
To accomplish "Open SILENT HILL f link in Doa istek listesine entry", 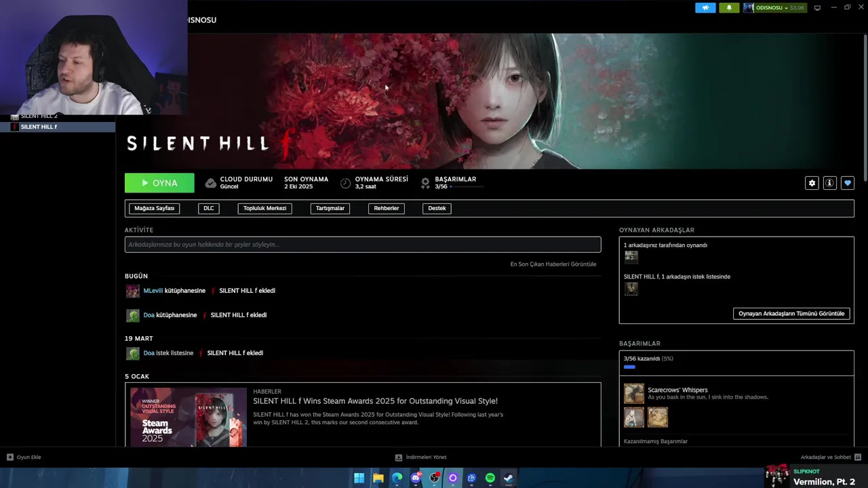I will pos(220,353).
